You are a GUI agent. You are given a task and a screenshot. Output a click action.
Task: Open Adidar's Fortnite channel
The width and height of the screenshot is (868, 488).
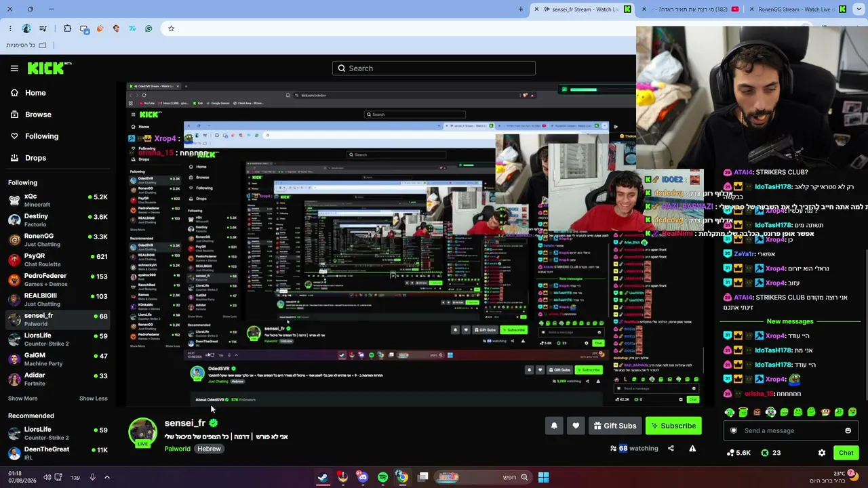(58, 379)
